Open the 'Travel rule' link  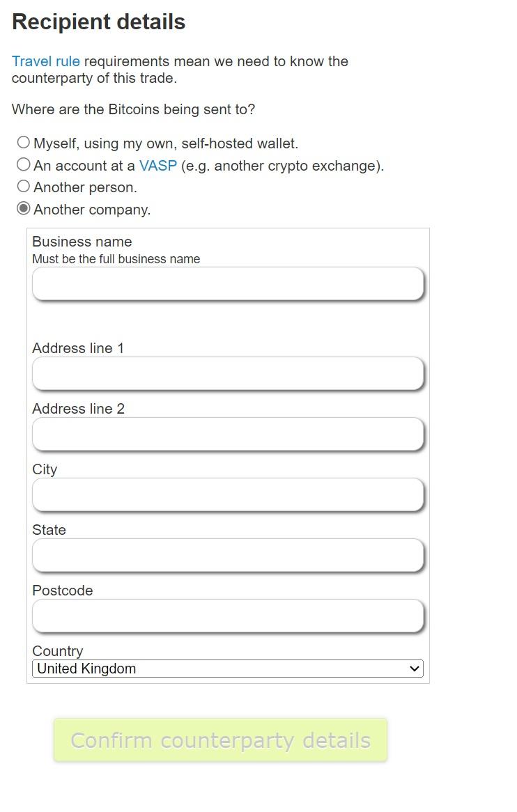(46, 61)
